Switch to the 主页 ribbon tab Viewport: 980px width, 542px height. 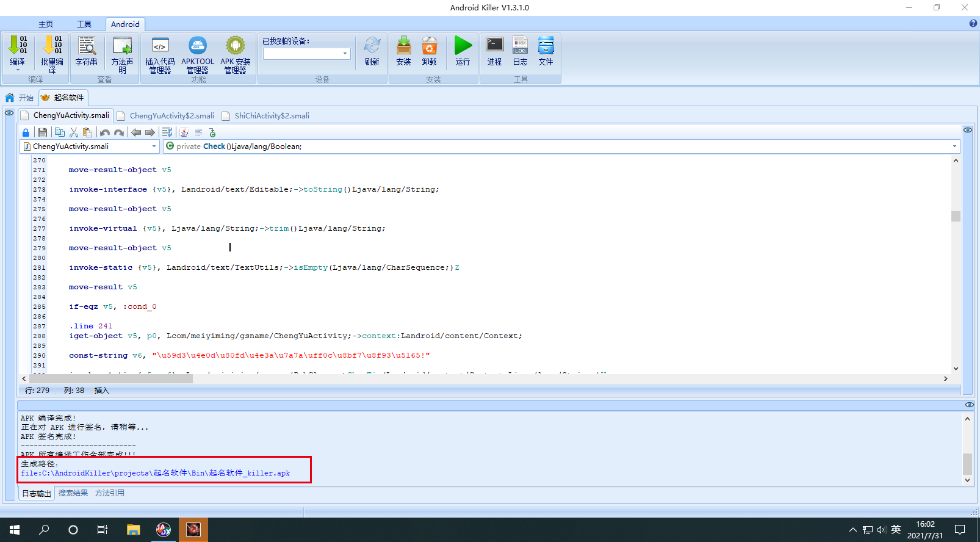point(46,24)
